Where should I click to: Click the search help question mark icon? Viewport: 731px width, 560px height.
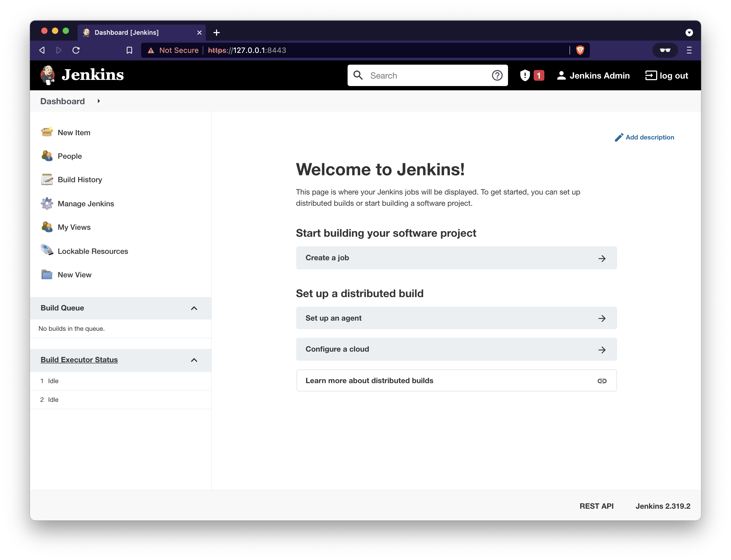497,75
